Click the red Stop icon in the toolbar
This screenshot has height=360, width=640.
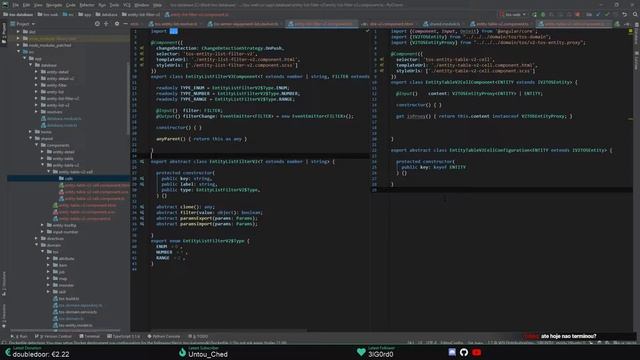(578, 14)
